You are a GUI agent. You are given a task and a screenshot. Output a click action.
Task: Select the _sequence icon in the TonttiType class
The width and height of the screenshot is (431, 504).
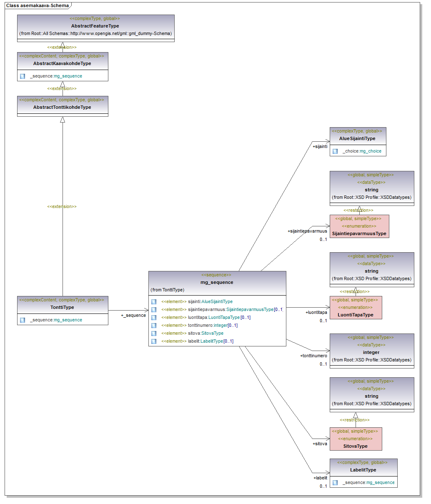point(23,320)
